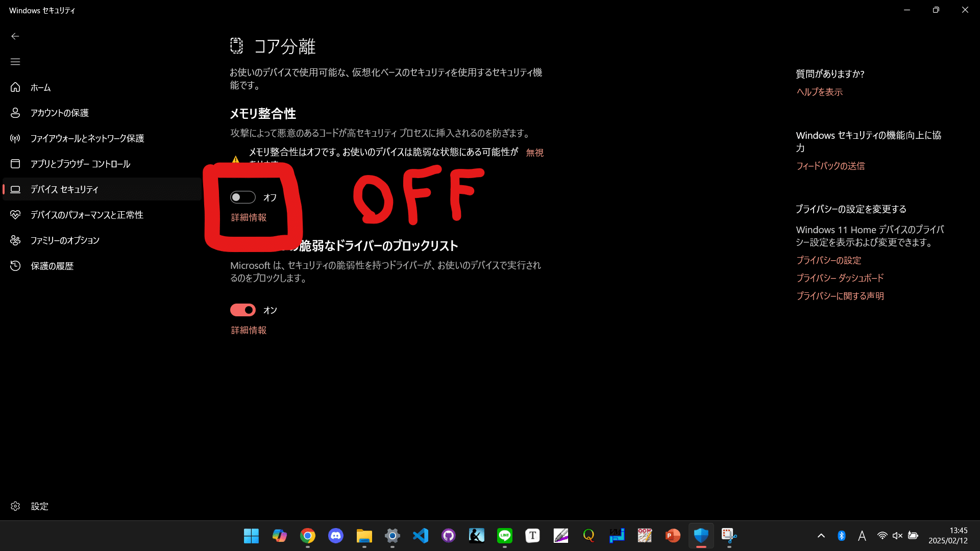980x551 pixels.
Task: Open 保護の履歴 in the sidebar
Action: point(102,266)
